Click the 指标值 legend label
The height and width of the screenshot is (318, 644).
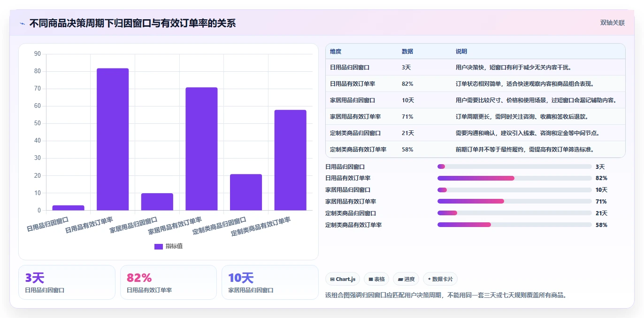[174, 246]
